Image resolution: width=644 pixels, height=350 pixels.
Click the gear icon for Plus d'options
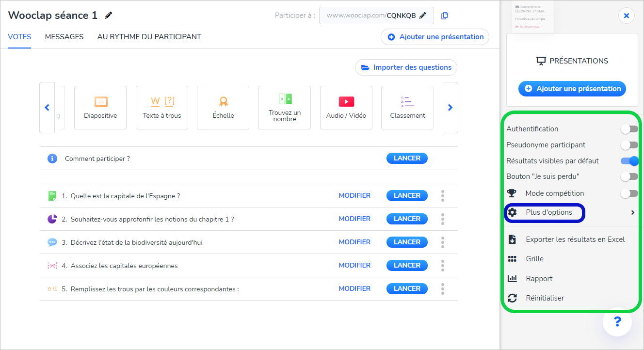coord(513,212)
